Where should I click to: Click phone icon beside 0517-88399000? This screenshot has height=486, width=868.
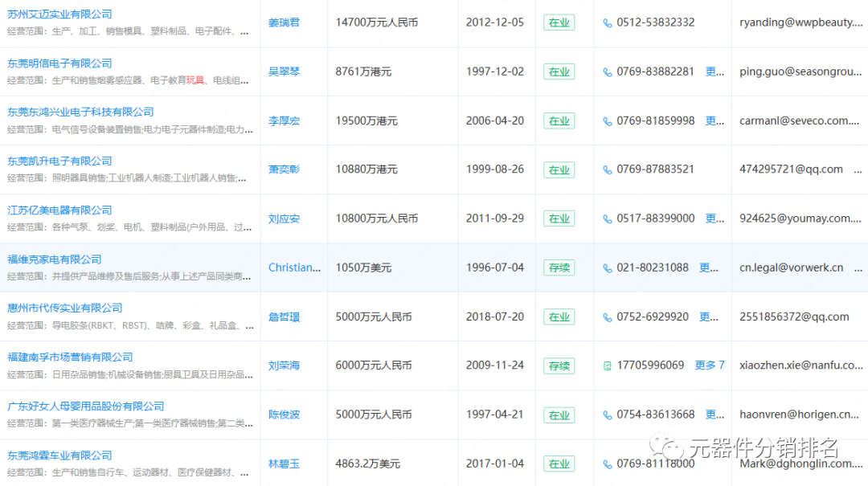tap(608, 219)
